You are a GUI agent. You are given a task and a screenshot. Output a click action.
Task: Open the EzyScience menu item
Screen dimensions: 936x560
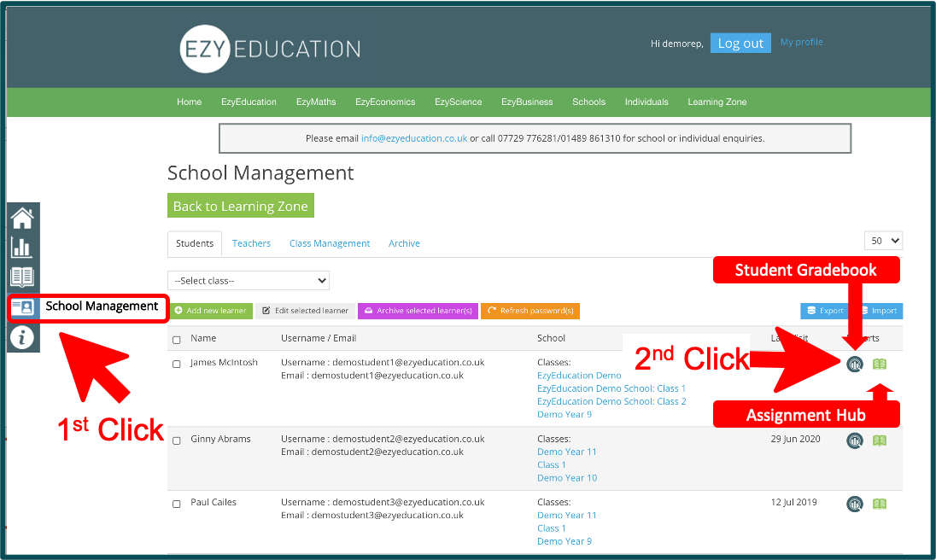(x=459, y=102)
